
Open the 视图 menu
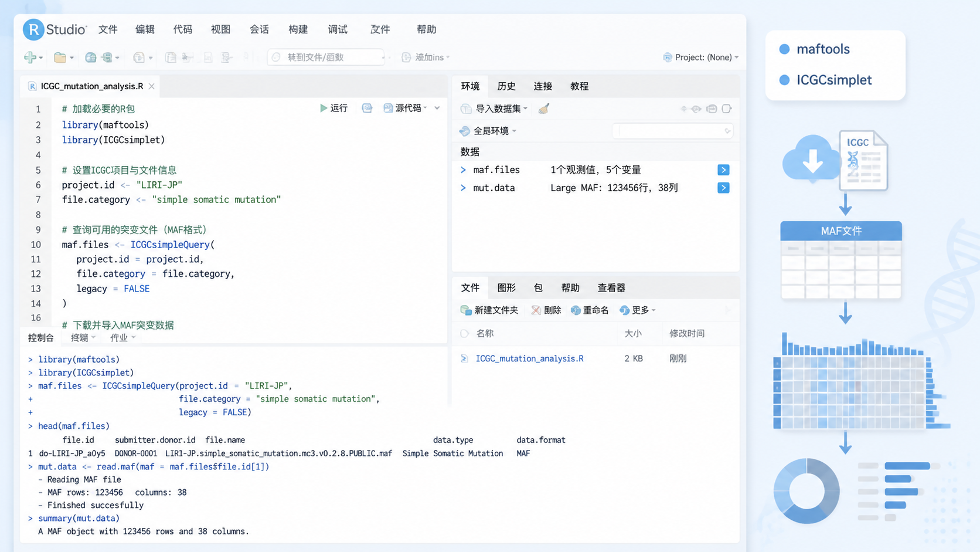tap(220, 29)
